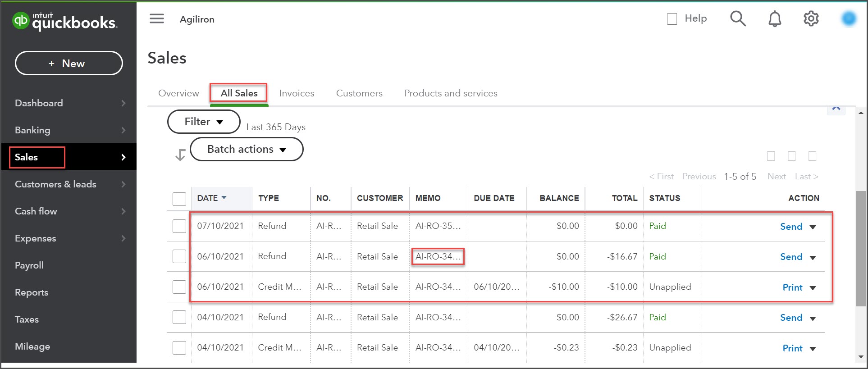Open Payroll in the sidebar
The width and height of the screenshot is (868, 369).
(29, 265)
